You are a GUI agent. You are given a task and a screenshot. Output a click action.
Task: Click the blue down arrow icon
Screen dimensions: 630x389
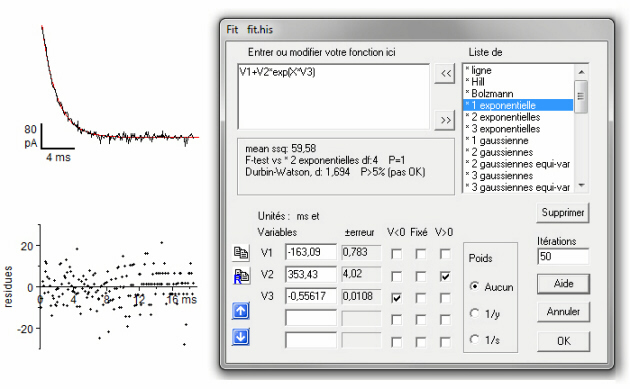[241, 337]
